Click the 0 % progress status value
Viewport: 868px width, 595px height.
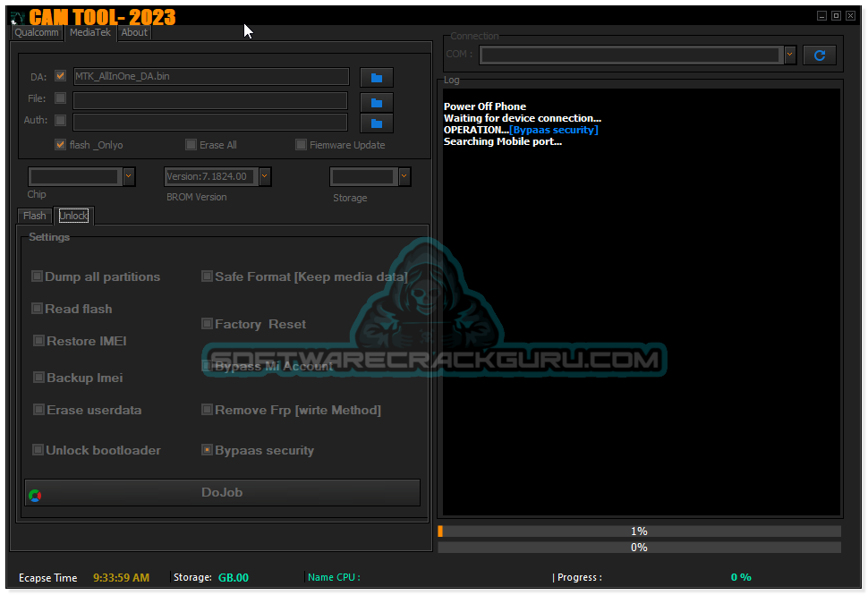coord(741,577)
